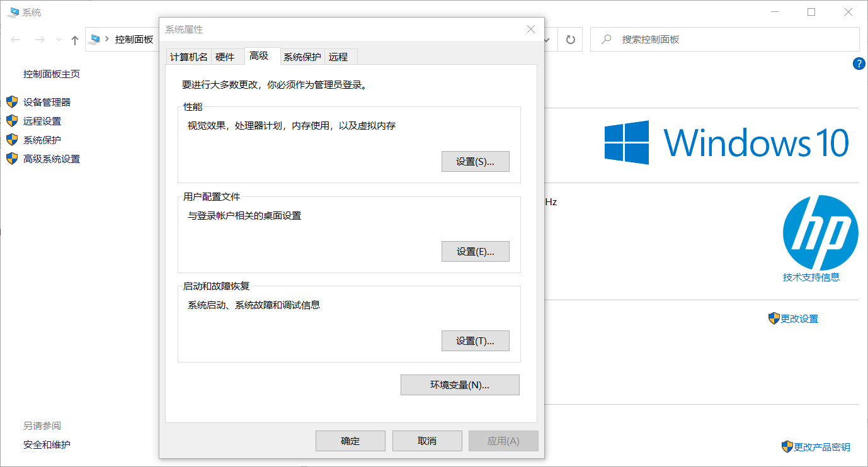
Task: Go to 控制面板主页
Action: (52, 74)
